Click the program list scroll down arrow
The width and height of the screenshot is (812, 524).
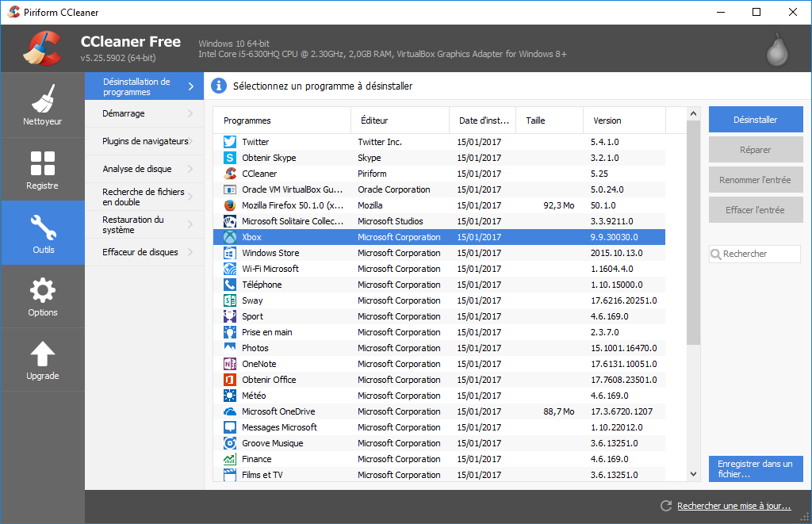693,473
